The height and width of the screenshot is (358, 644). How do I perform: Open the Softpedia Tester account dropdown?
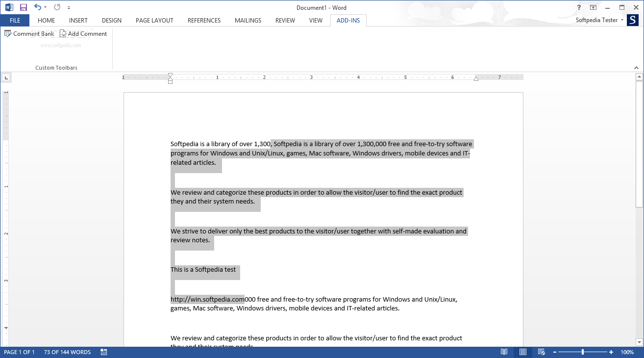(x=599, y=20)
